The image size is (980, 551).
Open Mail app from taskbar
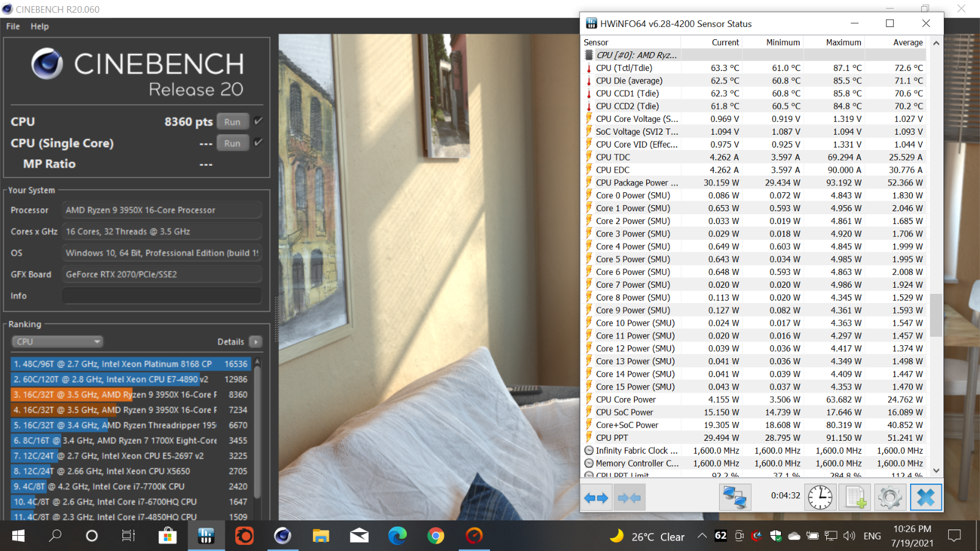360,536
